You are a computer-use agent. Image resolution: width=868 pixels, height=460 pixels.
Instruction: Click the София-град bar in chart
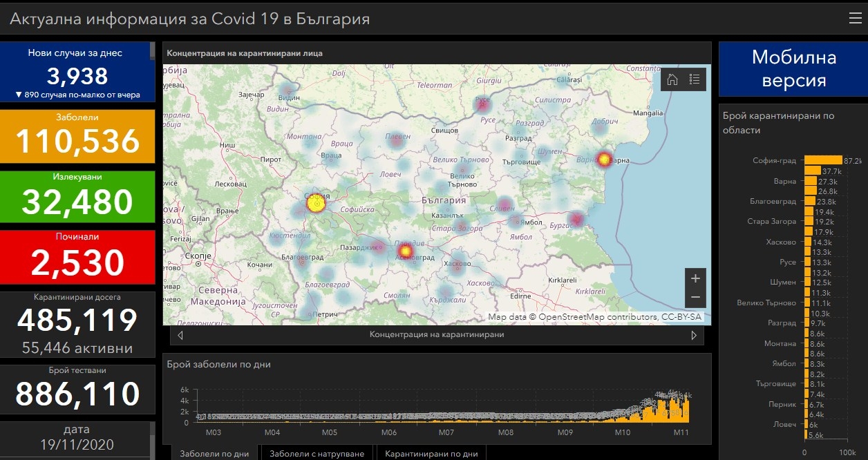823,160
